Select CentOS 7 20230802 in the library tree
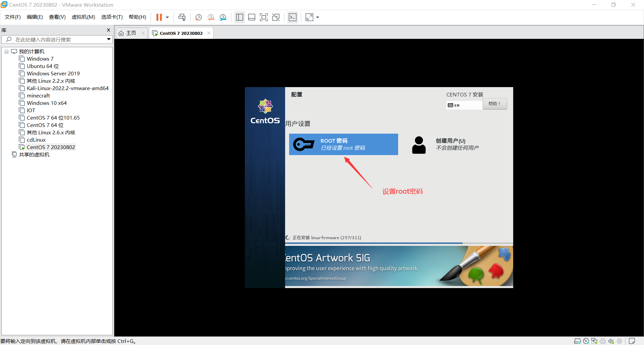Viewport: 644px width, 345px height. pos(51,147)
